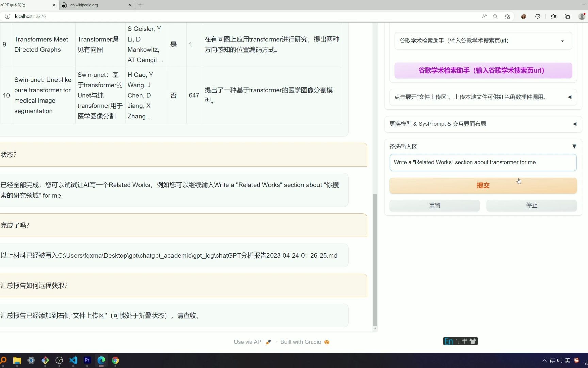Open the browser profile avatar
The height and width of the screenshot is (368, 588).
582,16
